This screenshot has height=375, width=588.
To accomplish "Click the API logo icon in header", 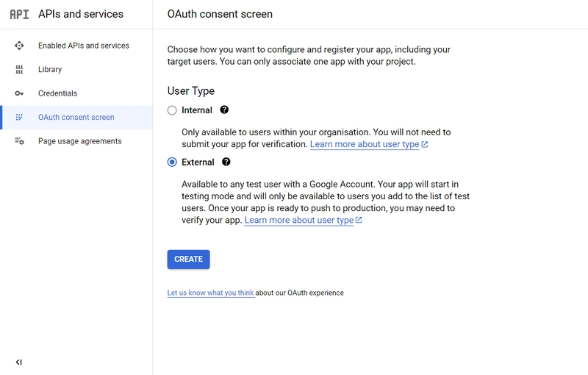I will (x=19, y=14).
